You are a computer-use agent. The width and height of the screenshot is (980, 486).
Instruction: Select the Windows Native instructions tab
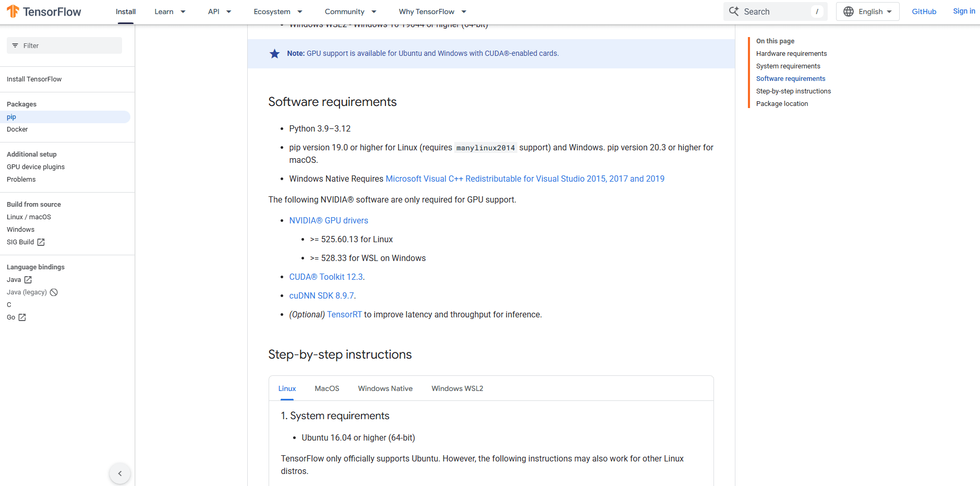pos(385,388)
